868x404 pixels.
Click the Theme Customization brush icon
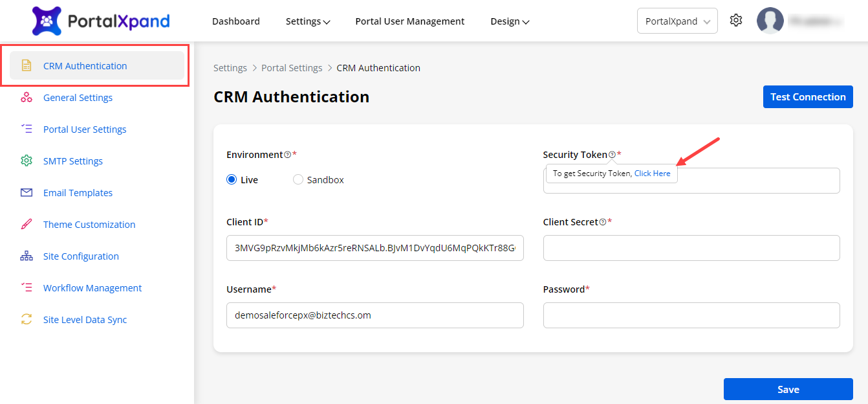27,224
